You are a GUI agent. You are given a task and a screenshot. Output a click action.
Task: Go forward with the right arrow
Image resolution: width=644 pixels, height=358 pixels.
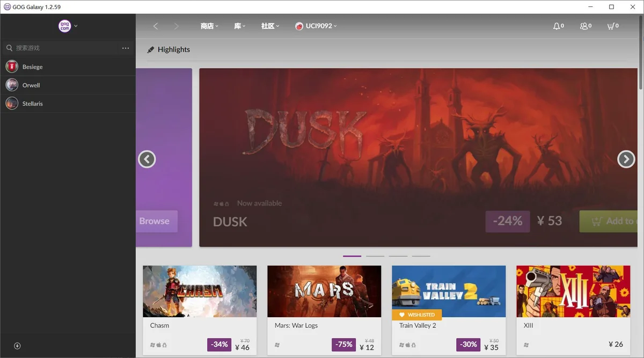177,26
